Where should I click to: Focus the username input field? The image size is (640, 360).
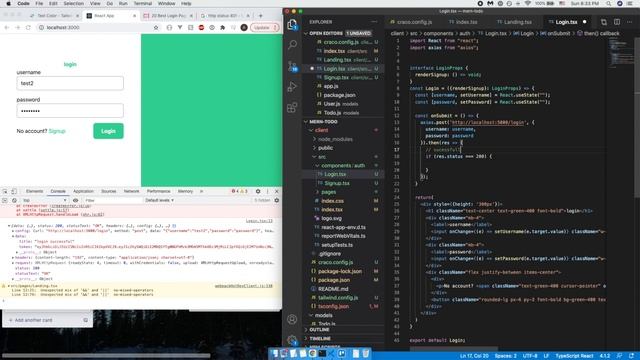(x=70, y=83)
